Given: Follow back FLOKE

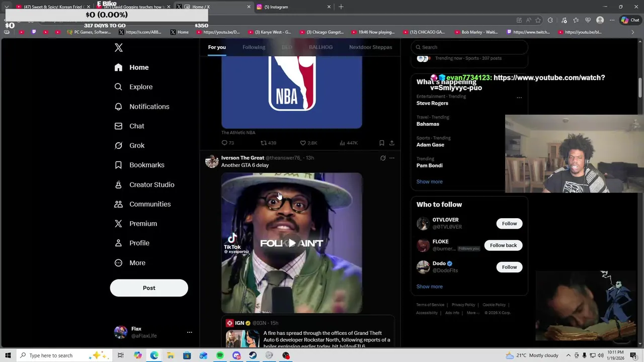Looking at the screenshot, I should pos(503,245).
